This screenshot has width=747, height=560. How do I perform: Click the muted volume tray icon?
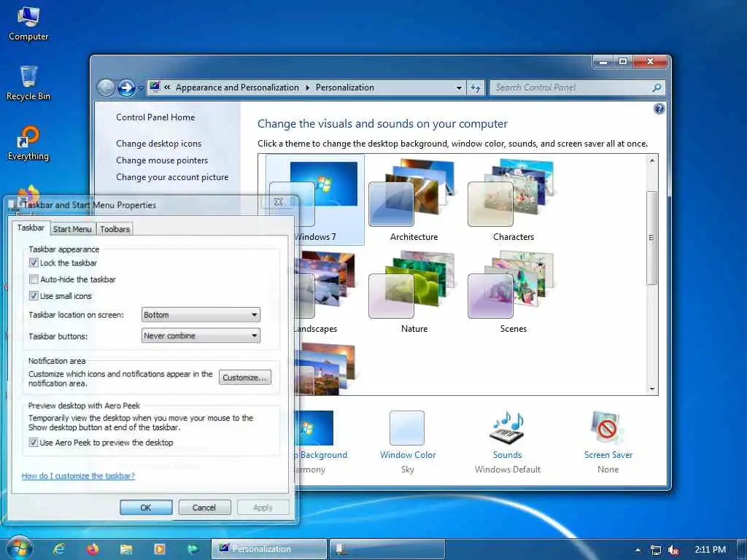point(673,550)
